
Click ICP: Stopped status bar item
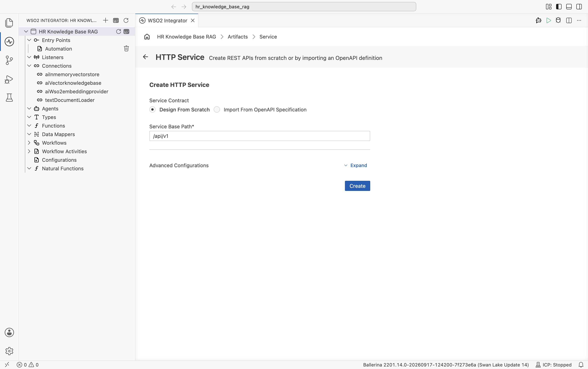tap(553, 365)
